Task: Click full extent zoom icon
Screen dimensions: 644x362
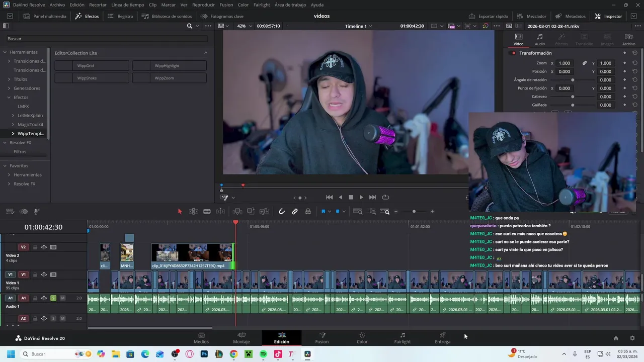Action: 358,212
